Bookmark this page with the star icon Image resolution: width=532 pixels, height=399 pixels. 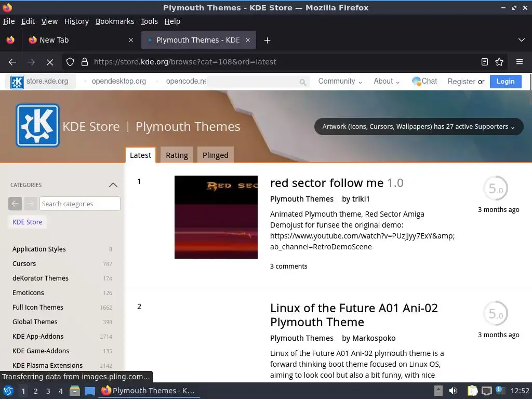(x=499, y=62)
